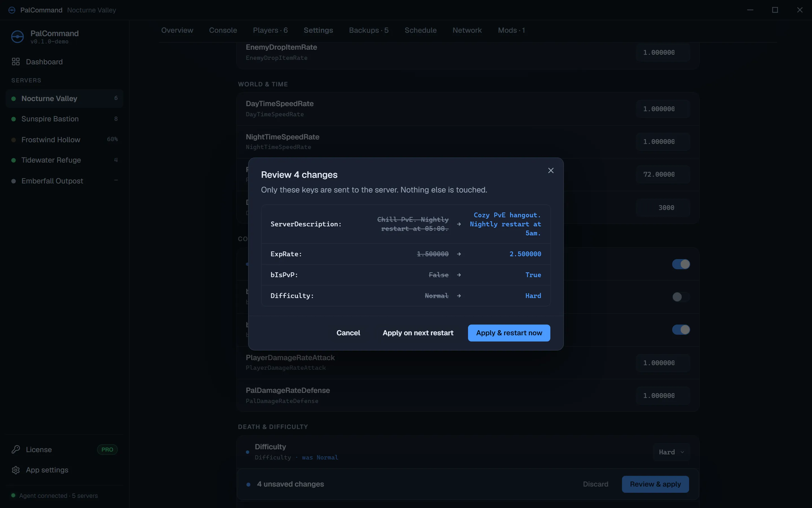Open the Dashboard grid icon
The width and height of the screenshot is (812, 508).
16,62
